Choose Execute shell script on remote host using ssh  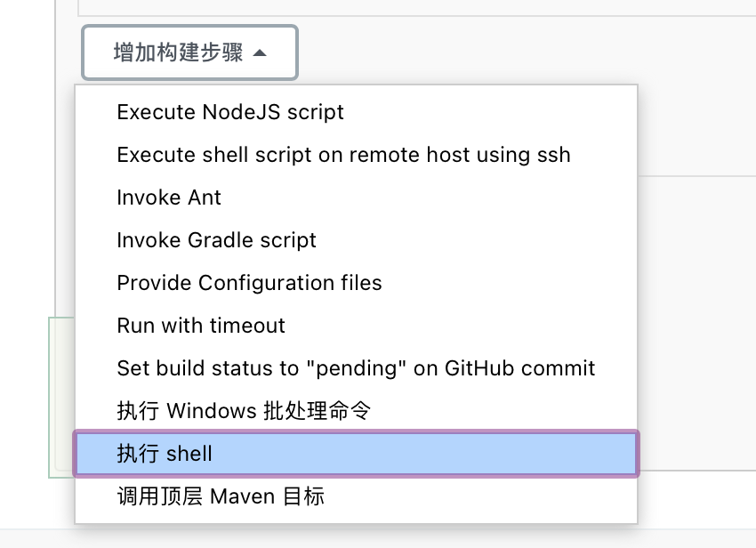[x=357, y=155]
